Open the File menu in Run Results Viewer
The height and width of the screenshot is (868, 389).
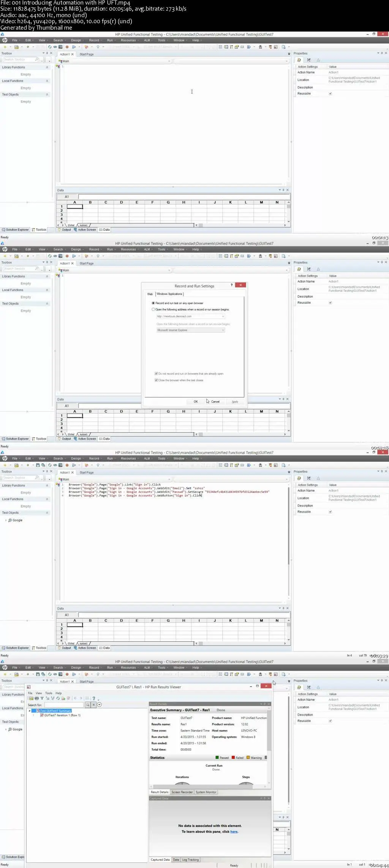tap(30, 693)
